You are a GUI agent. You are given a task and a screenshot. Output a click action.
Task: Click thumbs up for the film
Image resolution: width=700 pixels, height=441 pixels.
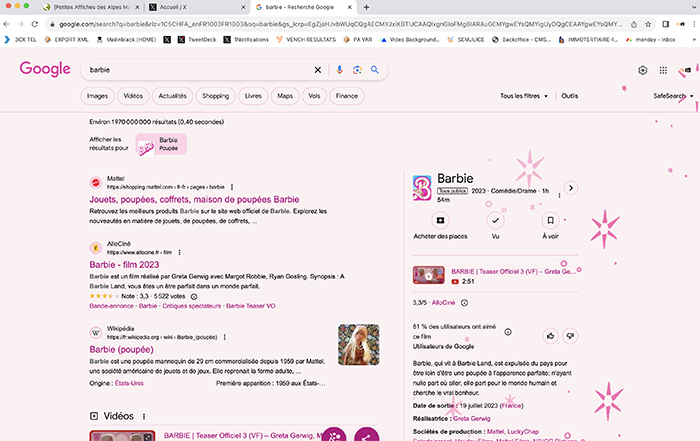[550, 336]
